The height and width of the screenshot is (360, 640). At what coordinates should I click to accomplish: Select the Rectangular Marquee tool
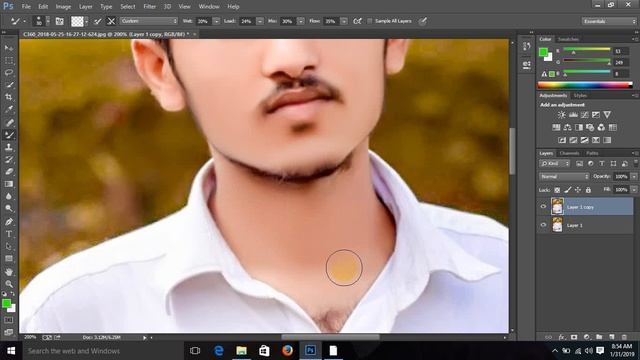tap(9, 60)
